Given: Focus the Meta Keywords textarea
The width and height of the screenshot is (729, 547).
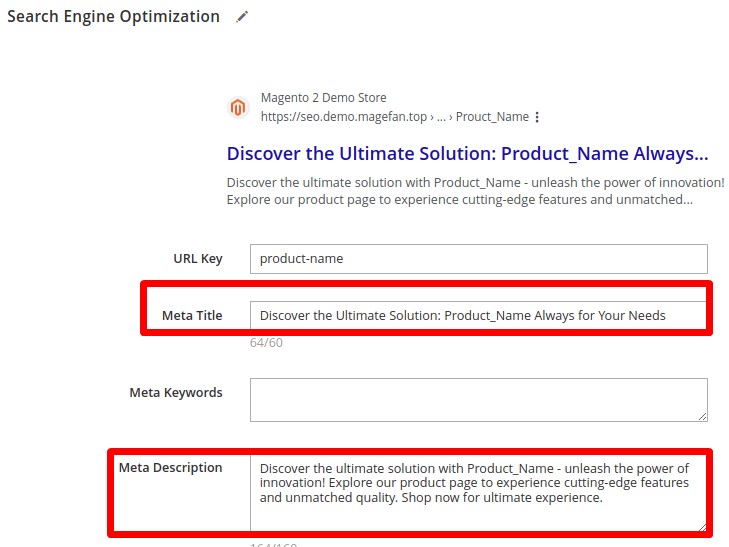Looking at the screenshot, I should point(479,400).
